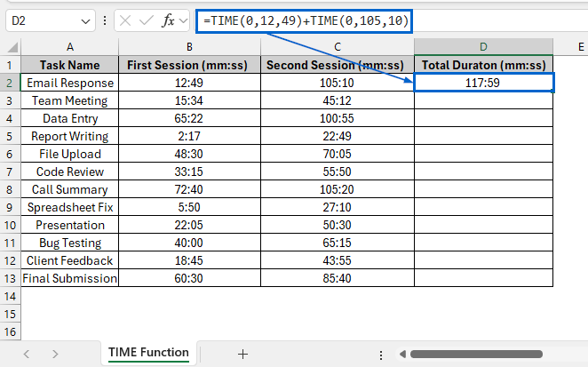
Task: Click first session value 15:34
Action: 189,100
